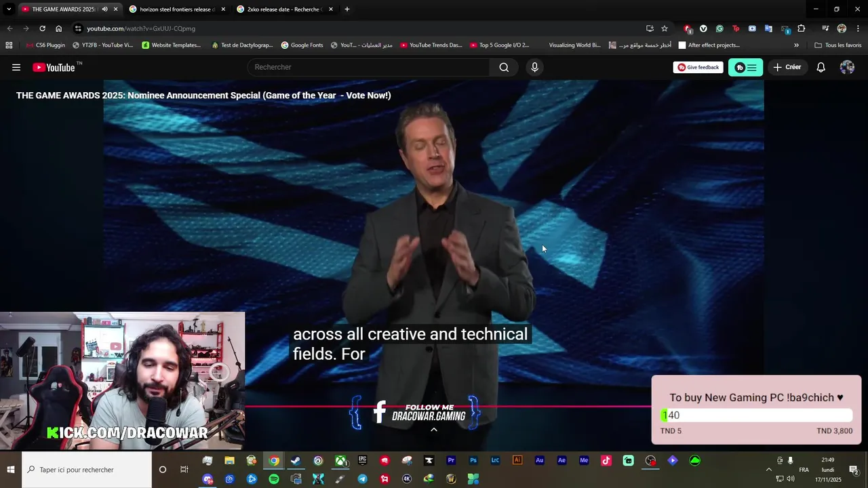Open the CS6 Pluggin bookmark
The height and width of the screenshot is (488, 868).
click(45, 45)
